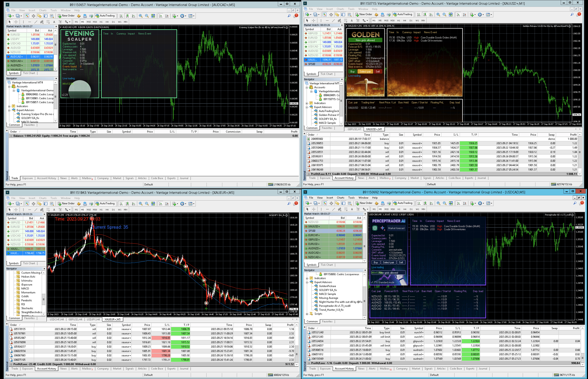Switch to line chart in XAUUSD window
The image size is (588, 379).
[x=431, y=14]
